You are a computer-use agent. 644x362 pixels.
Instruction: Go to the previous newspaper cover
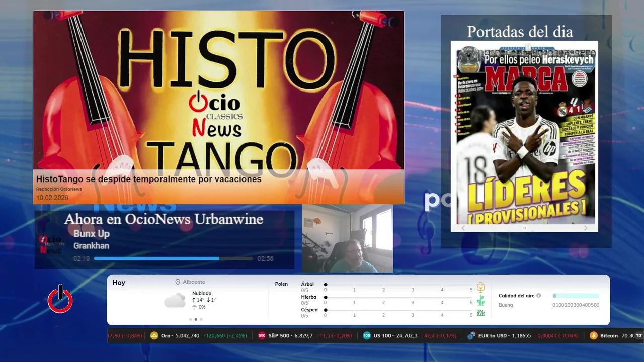(x=463, y=228)
